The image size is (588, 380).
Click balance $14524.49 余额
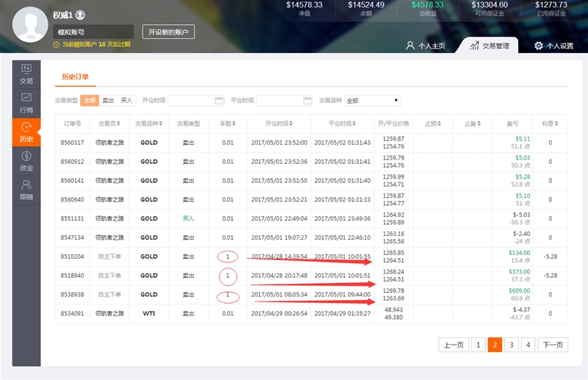coord(366,5)
